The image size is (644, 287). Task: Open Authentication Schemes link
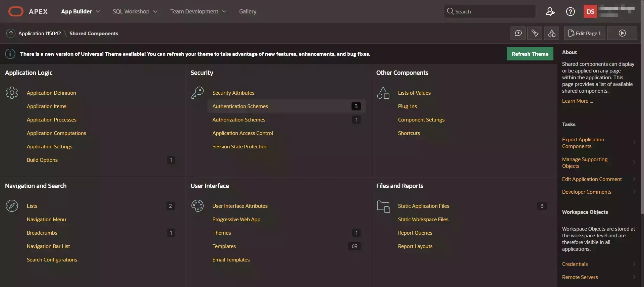pos(240,106)
